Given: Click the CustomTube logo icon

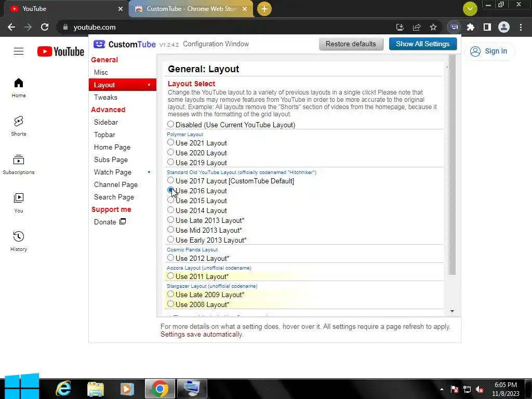Looking at the screenshot, I should pyautogui.click(x=99, y=44).
